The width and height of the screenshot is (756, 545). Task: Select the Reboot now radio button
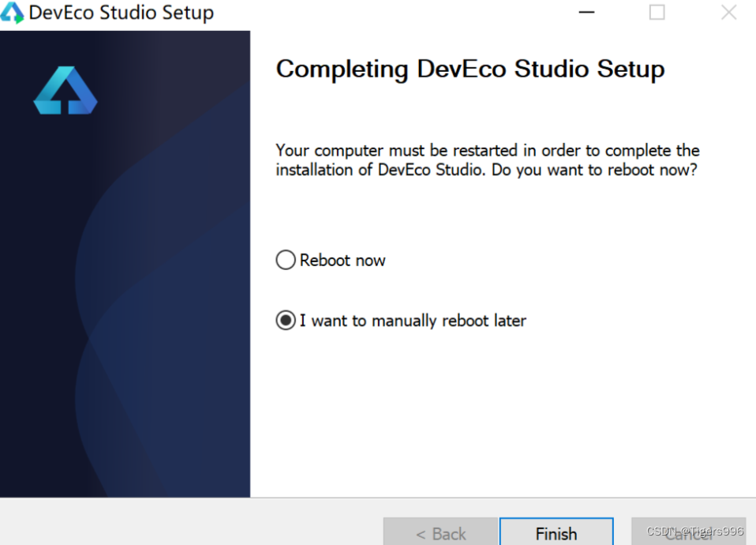285,261
